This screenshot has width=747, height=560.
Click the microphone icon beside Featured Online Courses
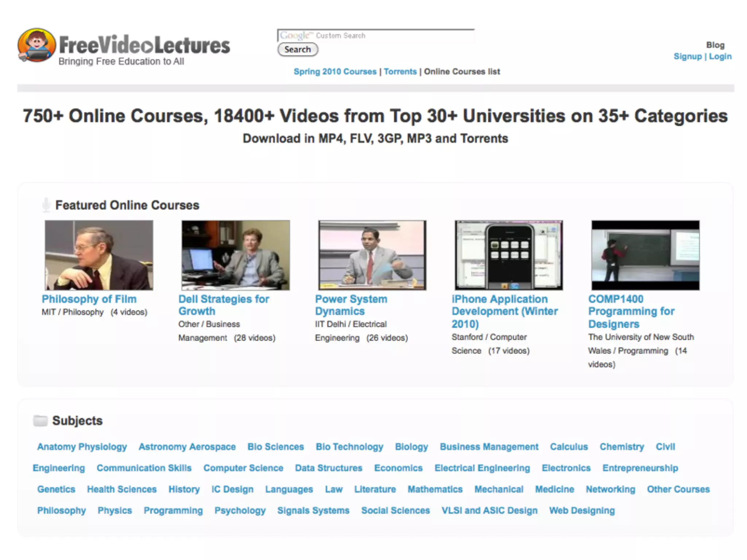click(x=46, y=205)
